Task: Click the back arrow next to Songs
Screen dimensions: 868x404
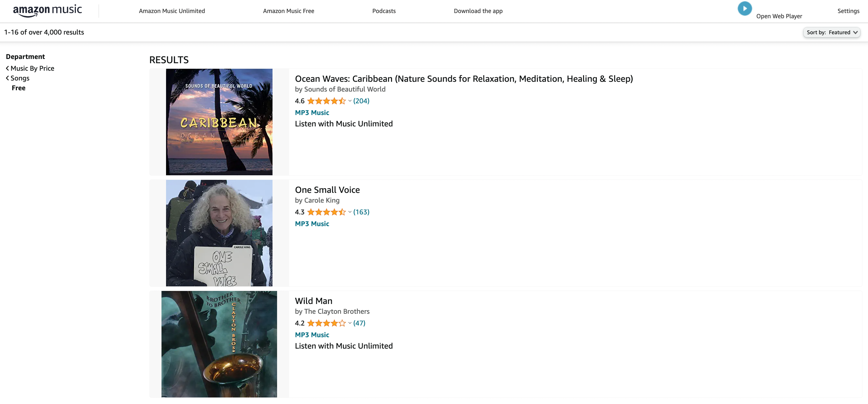Action: [7, 78]
